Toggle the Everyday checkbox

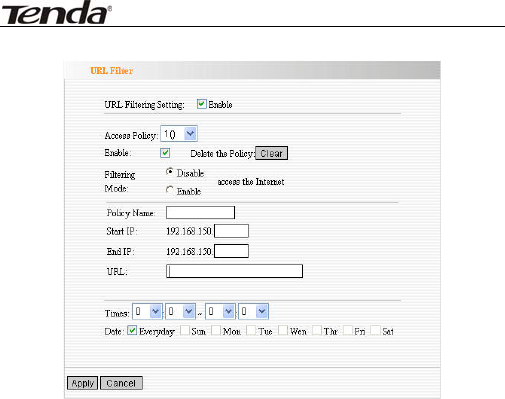(132, 330)
